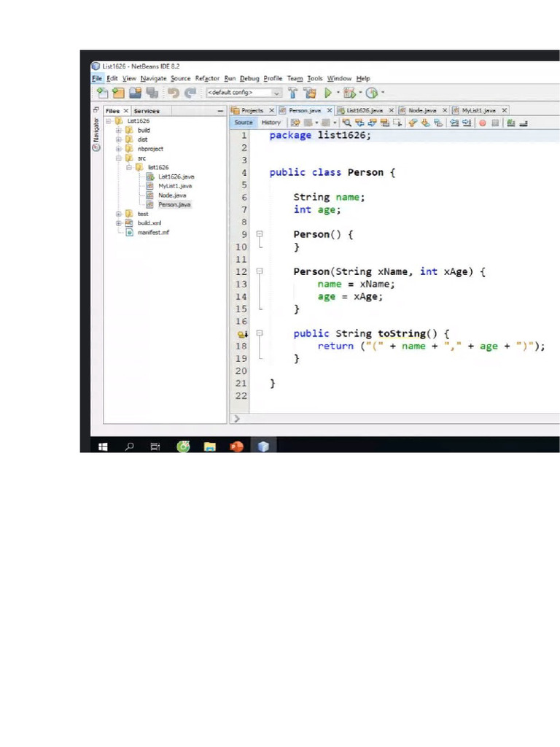Screen dimensions: 560x747
Task: Click the History view button
Action: pyautogui.click(x=271, y=123)
